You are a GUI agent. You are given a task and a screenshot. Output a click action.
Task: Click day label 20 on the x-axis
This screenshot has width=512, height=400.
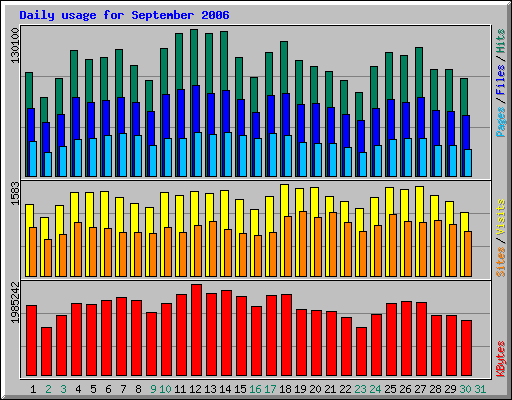[x=315, y=389]
